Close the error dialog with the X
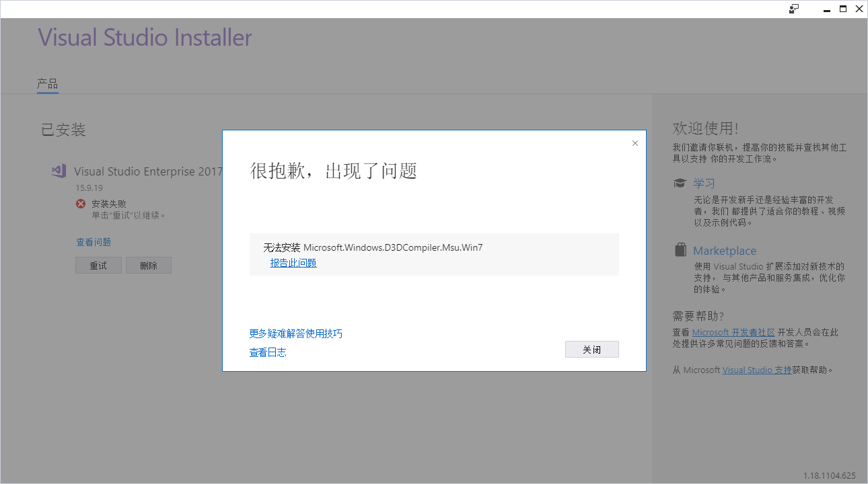Viewport: 868px width, 484px height. (x=635, y=143)
